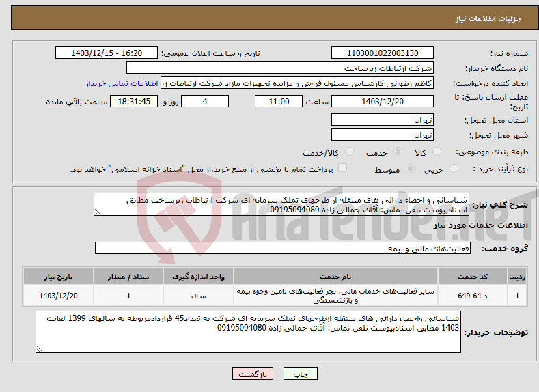Click service code cell ذ-64-649
Screen dimensions: 539x392
473,296
